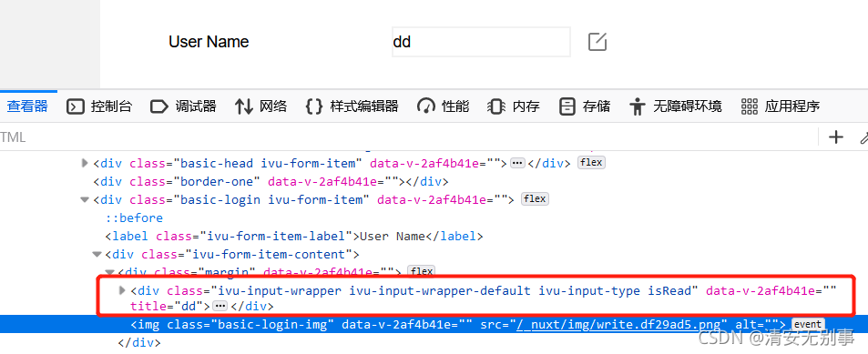Open the 样式编辑器 style editor tab

tap(352, 106)
